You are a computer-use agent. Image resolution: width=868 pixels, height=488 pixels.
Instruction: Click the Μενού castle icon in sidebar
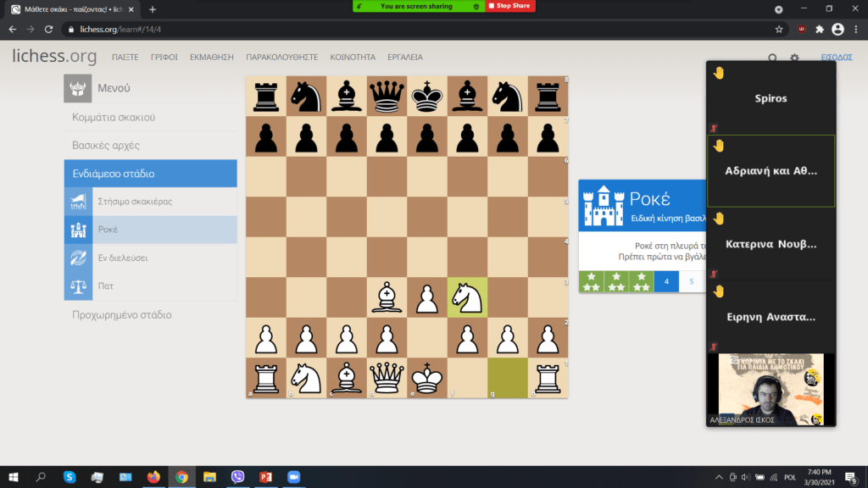(x=78, y=88)
